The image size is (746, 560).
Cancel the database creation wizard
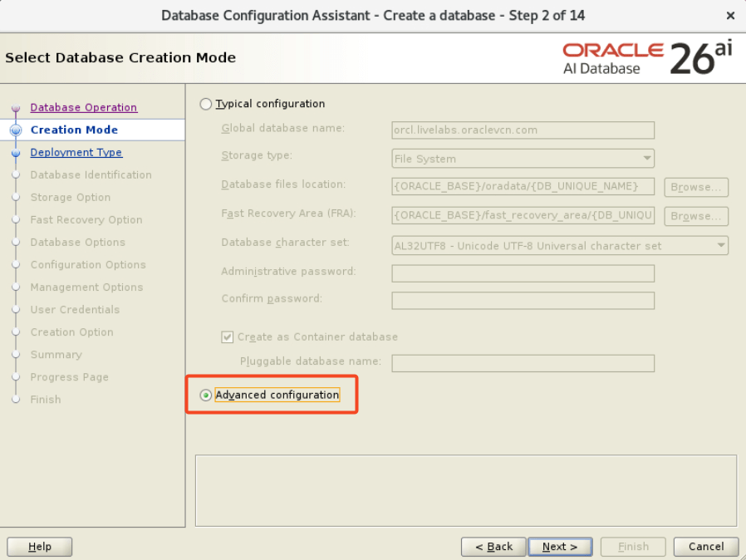pos(705,547)
